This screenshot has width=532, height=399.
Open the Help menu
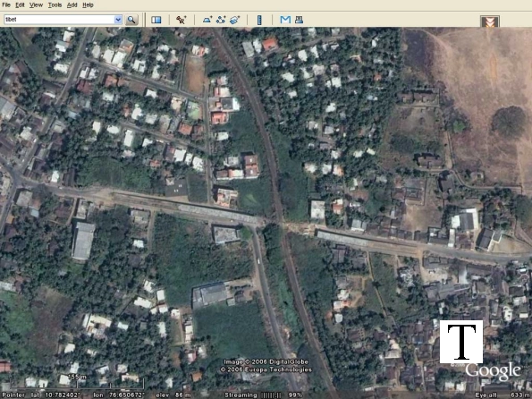pos(88,5)
